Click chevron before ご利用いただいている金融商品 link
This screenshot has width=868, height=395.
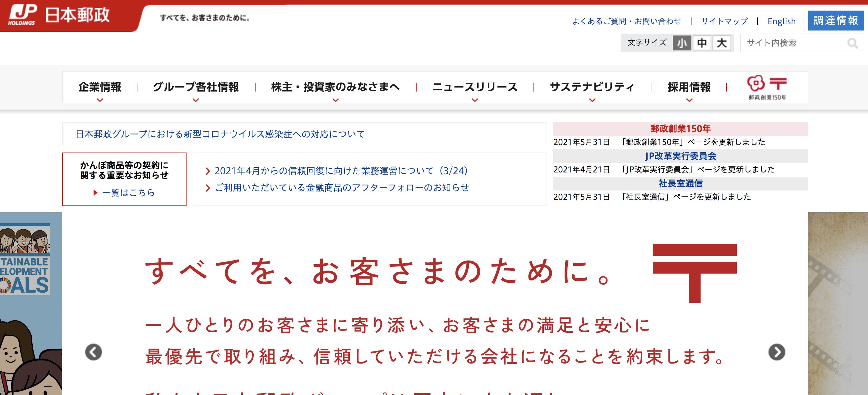(208, 188)
